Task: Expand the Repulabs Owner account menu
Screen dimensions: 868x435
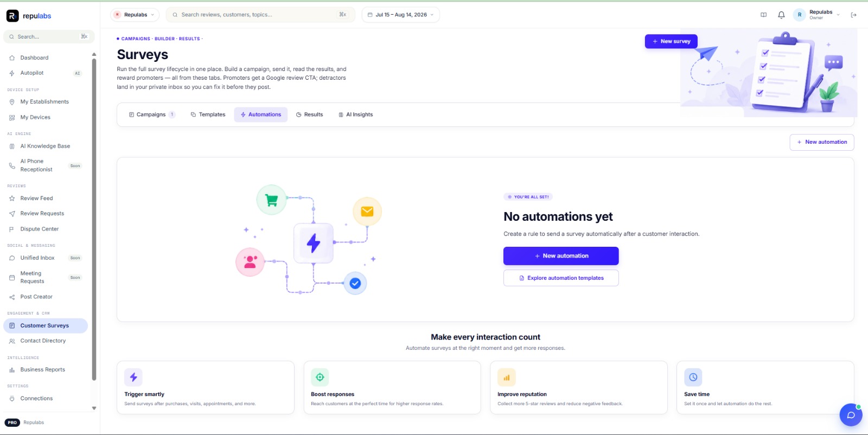Action: 817,15
